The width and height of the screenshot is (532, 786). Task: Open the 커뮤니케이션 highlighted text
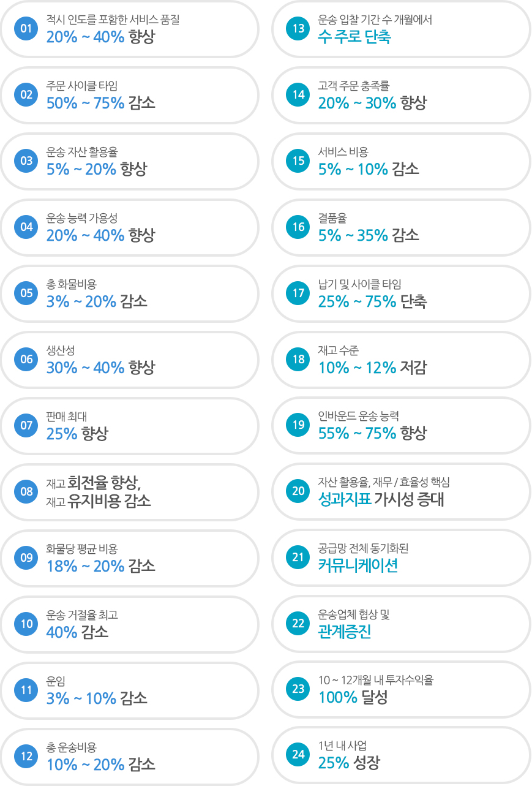coord(358,565)
